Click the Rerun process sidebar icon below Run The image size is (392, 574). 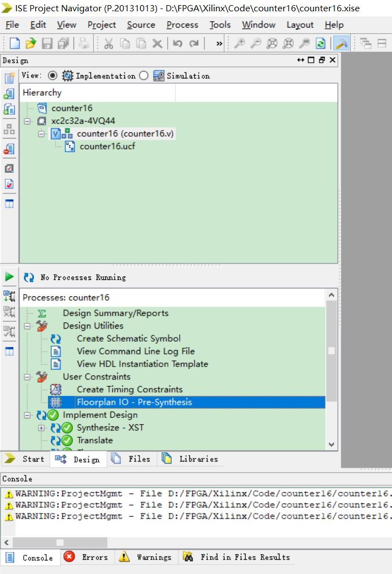[x=9, y=296]
